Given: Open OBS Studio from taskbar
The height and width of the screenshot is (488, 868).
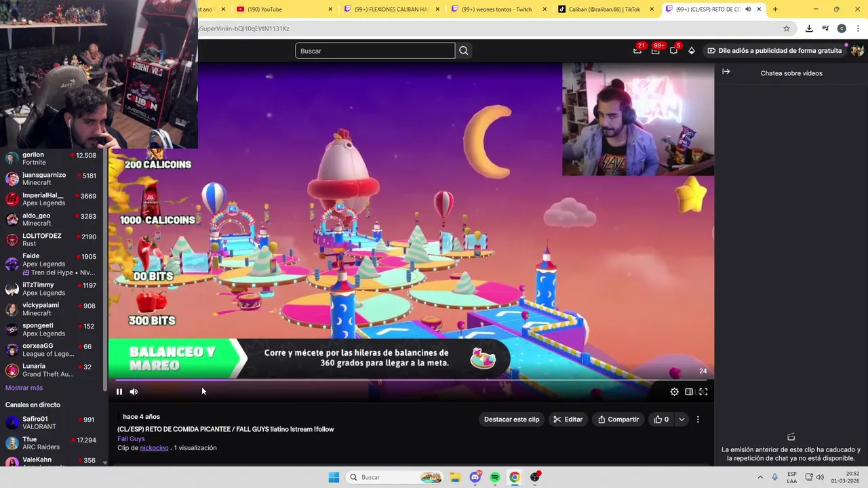Looking at the screenshot, I should tap(535, 477).
